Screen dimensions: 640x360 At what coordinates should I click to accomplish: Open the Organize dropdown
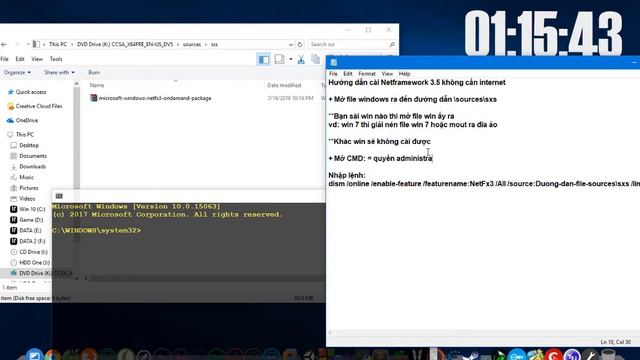[17, 72]
